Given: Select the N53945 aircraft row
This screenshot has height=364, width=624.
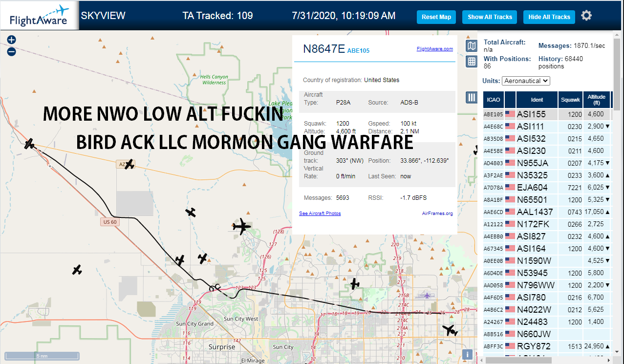Looking at the screenshot, I should pos(547,273).
